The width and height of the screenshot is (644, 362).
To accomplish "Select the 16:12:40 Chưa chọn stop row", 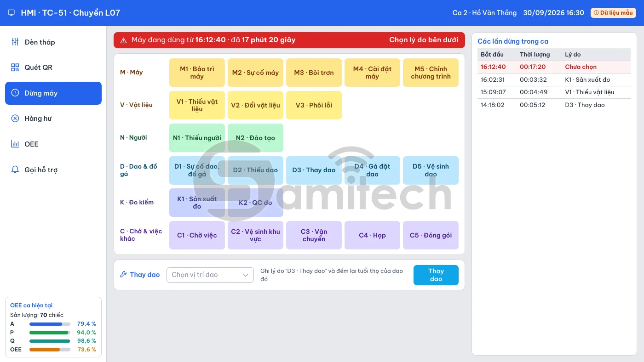I will pos(554,67).
